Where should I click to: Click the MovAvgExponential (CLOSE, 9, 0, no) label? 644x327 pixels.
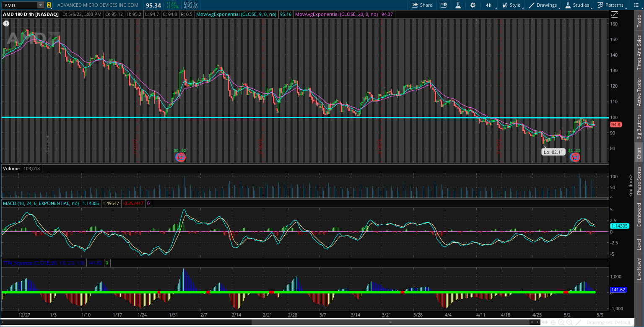pyautogui.click(x=236, y=14)
